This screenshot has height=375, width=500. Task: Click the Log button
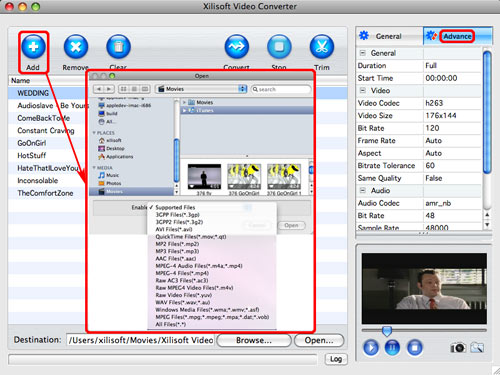point(336,359)
